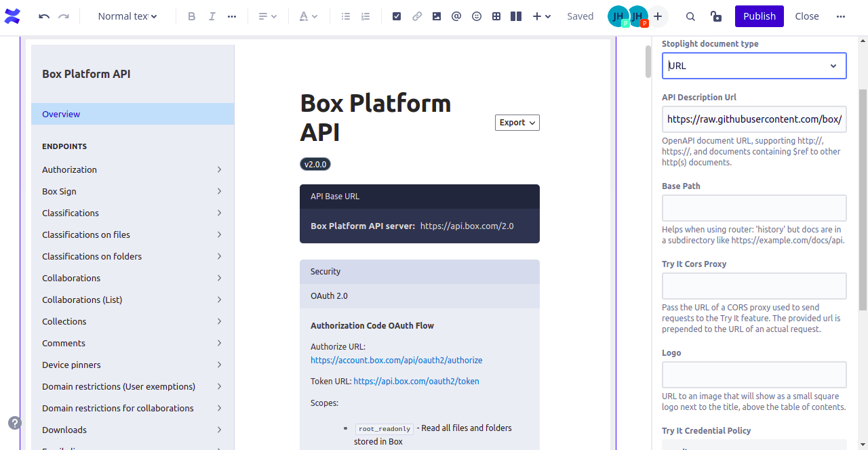Expand the Comments chevron
This screenshot has width=868, height=450.
[x=219, y=343]
